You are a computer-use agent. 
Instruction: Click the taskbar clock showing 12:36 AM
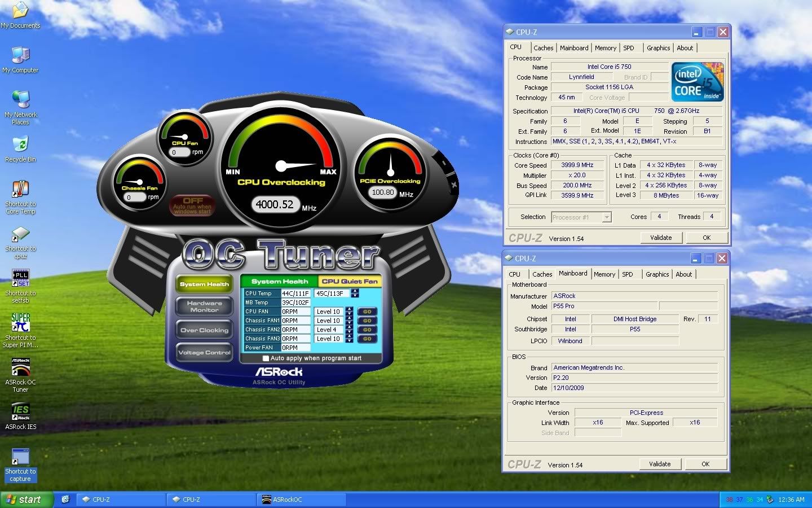coord(791,500)
